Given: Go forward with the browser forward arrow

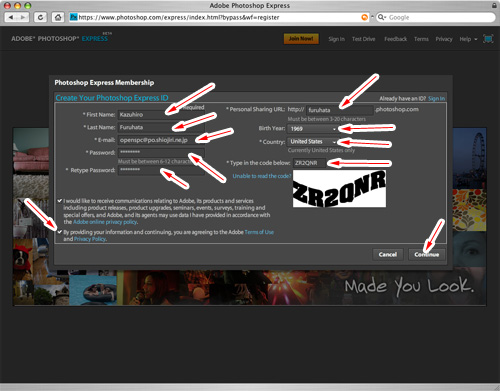Looking at the screenshot, I should click(23, 17).
